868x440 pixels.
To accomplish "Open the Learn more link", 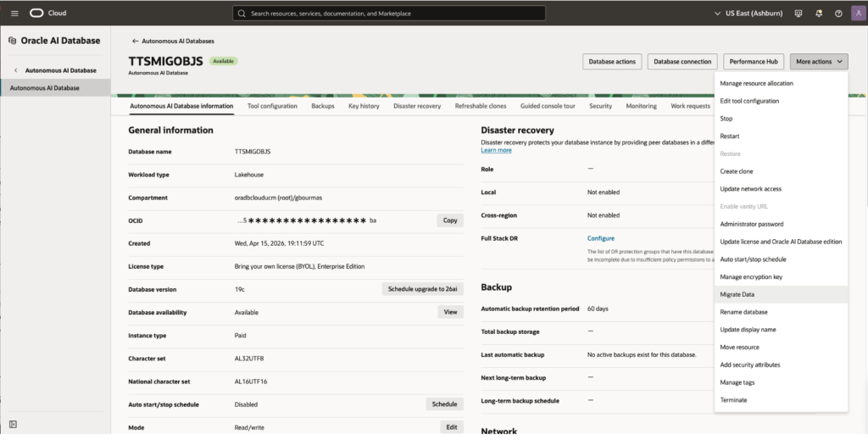I will click(496, 150).
